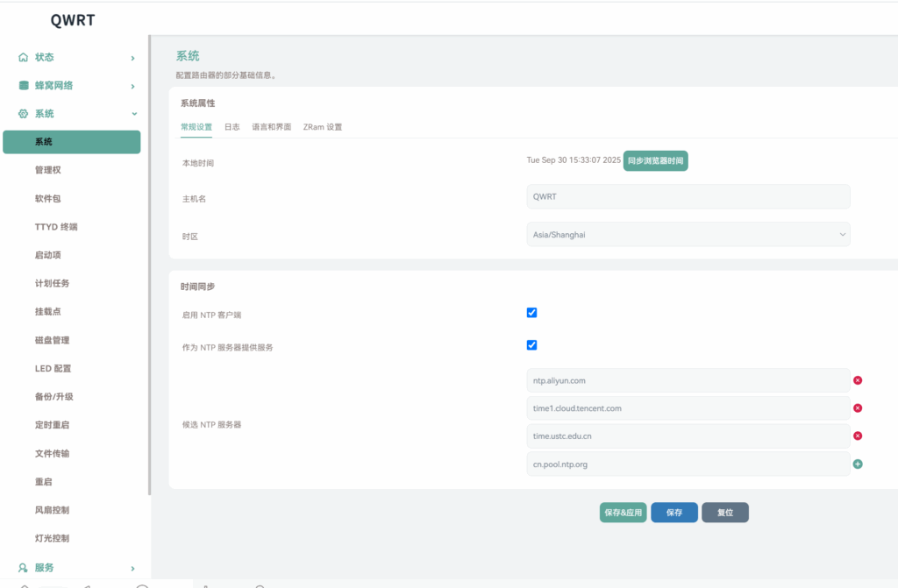This screenshot has width=898, height=588.
Task: Add a new NTP server with plus icon
Action: [858, 464]
